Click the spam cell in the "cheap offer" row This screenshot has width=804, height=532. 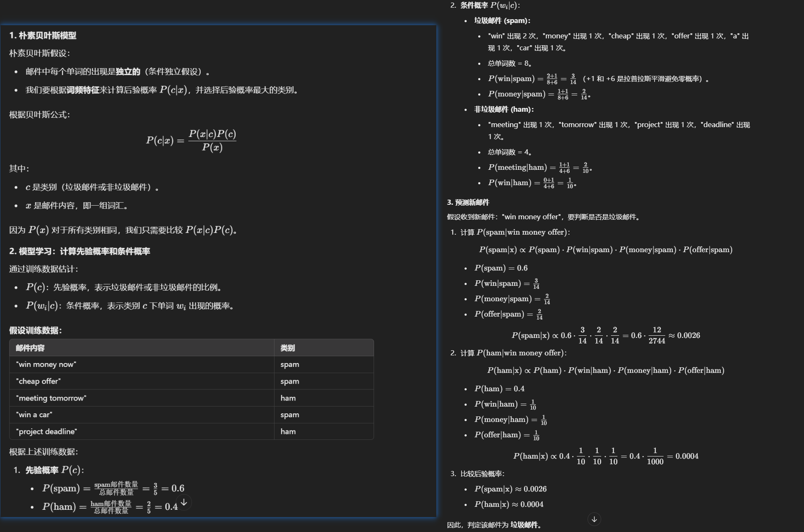coord(324,381)
